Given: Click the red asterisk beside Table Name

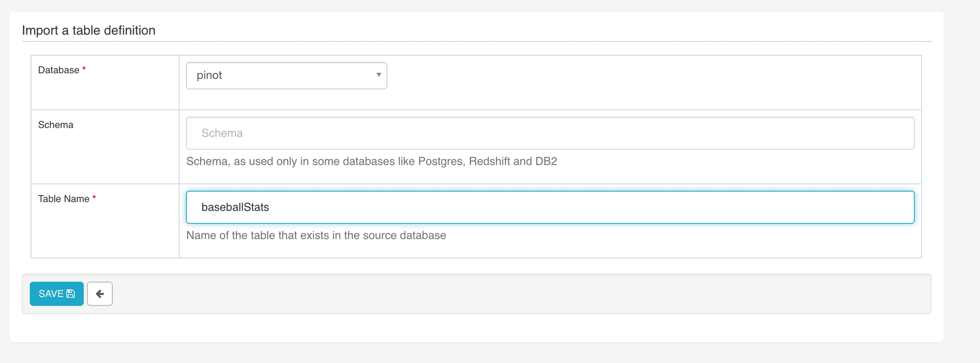Looking at the screenshot, I should pyautogui.click(x=94, y=197).
